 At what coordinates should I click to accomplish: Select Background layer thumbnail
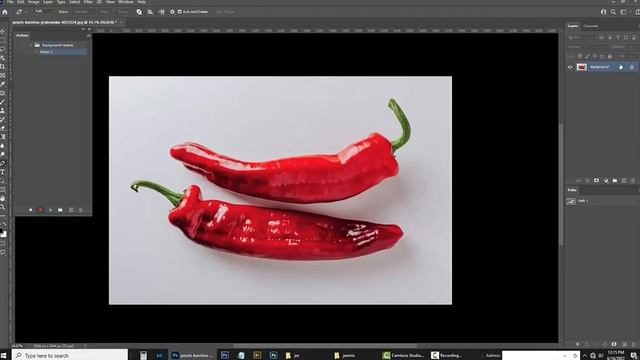tap(582, 67)
